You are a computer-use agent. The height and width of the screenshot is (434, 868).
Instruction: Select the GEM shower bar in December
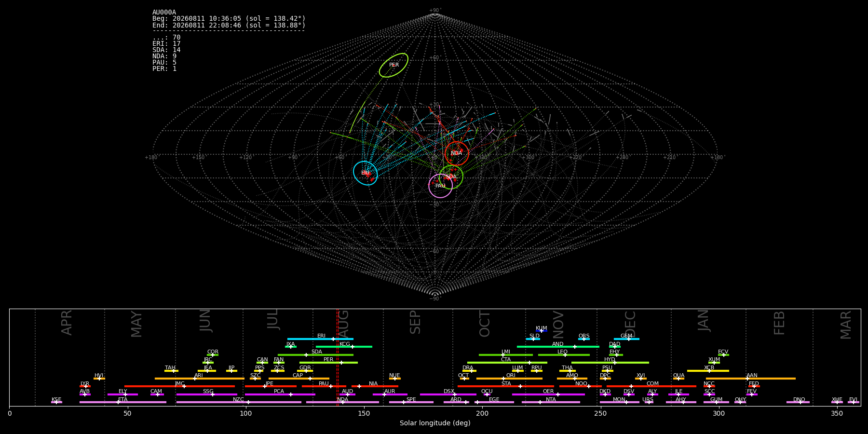point(626,339)
